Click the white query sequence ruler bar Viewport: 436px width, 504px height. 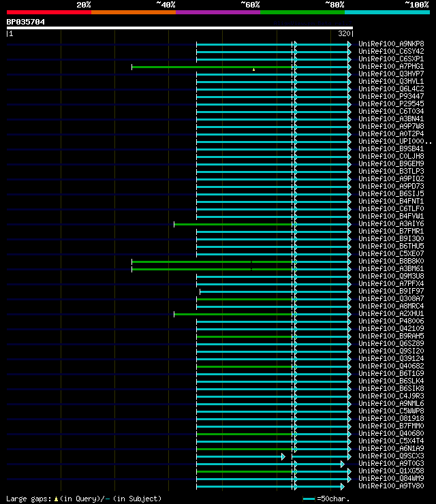[180, 28]
